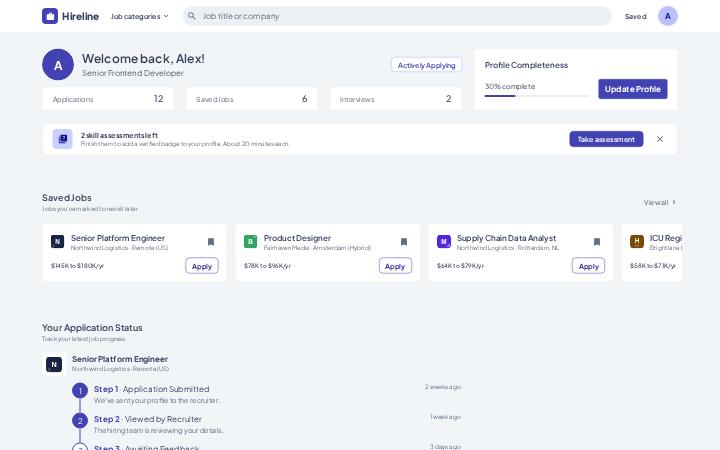Click the '2 skill assessments left' heading
This screenshot has height=450, width=720.
[x=119, y=135]
